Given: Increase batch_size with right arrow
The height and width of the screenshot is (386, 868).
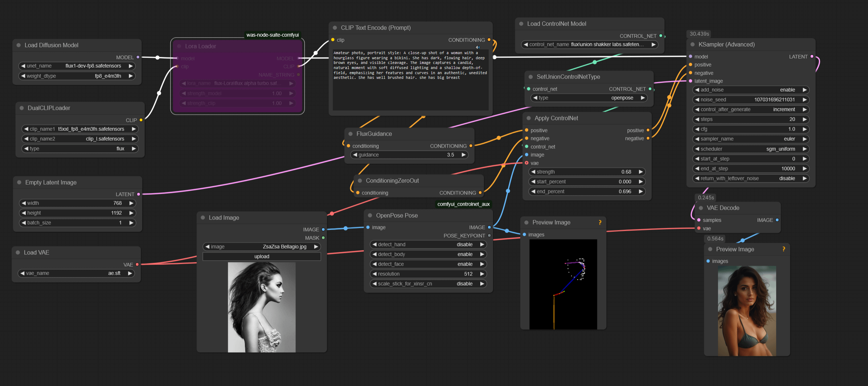Looking at the screenshot, I should coord(132,223).
